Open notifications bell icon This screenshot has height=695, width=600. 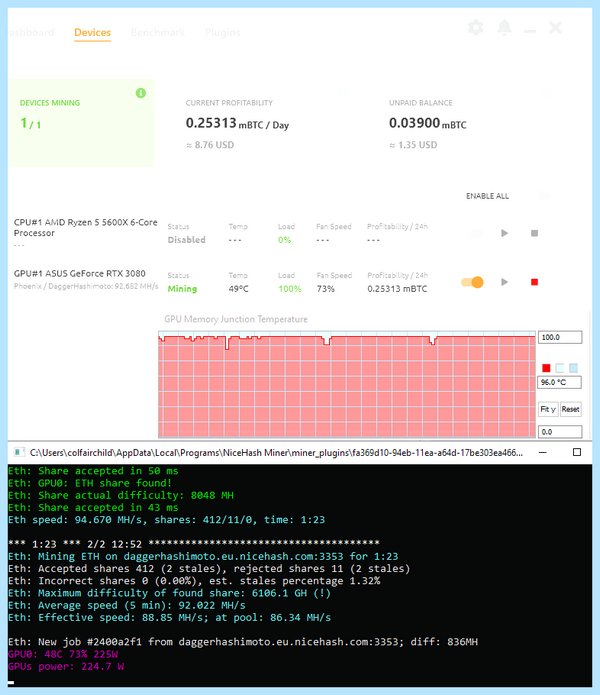click(504, 27)
